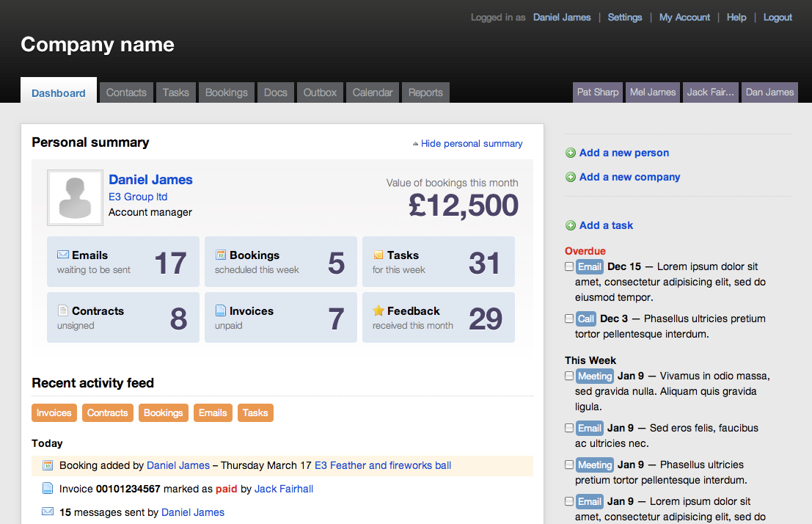
Task: Check the Jan 9 Phasellus Meeting task
Action: click(569, 465)
